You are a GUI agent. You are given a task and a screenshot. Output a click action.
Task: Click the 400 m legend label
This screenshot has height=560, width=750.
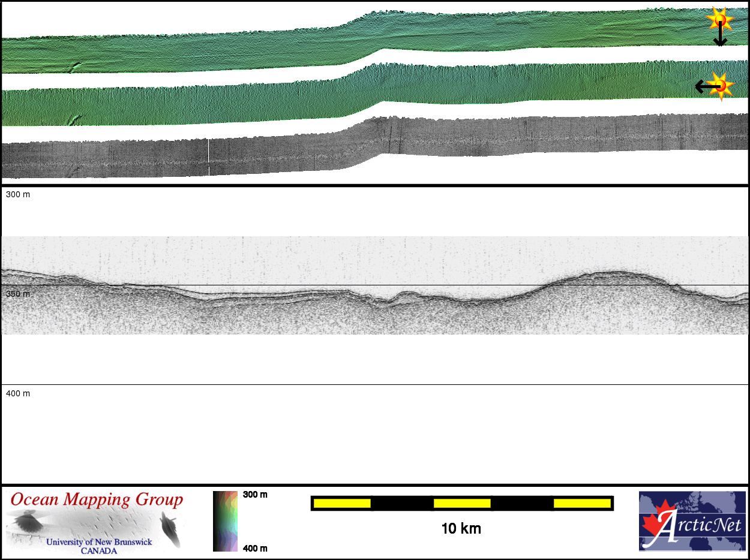coord(255,548)
